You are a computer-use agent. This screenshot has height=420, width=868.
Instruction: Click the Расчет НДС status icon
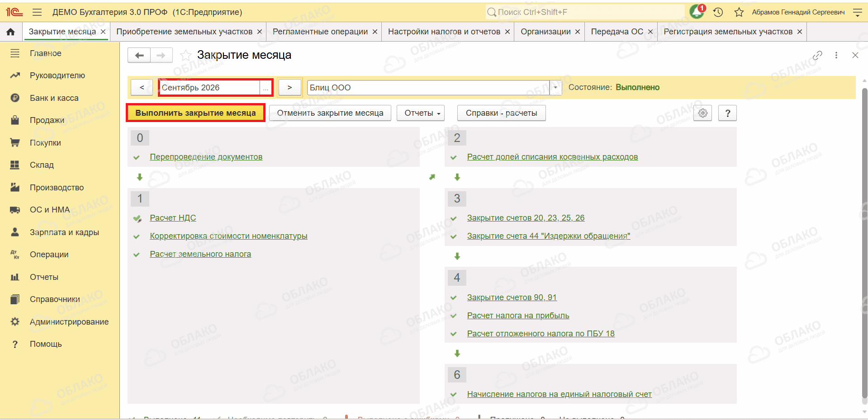point(137,219)
